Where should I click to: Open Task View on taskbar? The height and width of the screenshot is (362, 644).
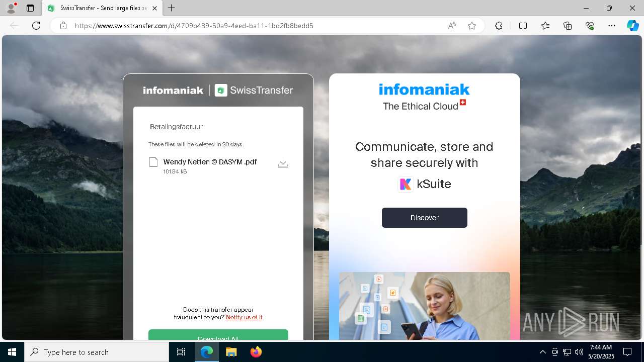182,352
